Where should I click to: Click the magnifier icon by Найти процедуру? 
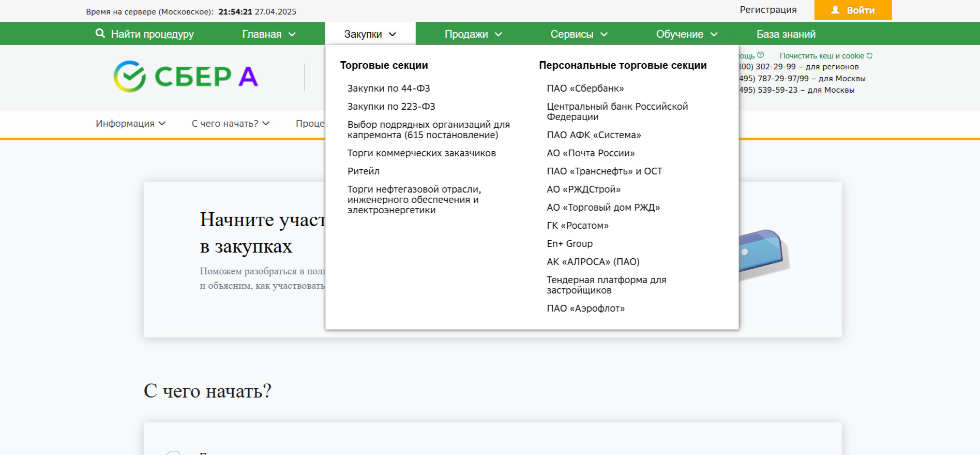pyautogui.click(x=100, y=34)
